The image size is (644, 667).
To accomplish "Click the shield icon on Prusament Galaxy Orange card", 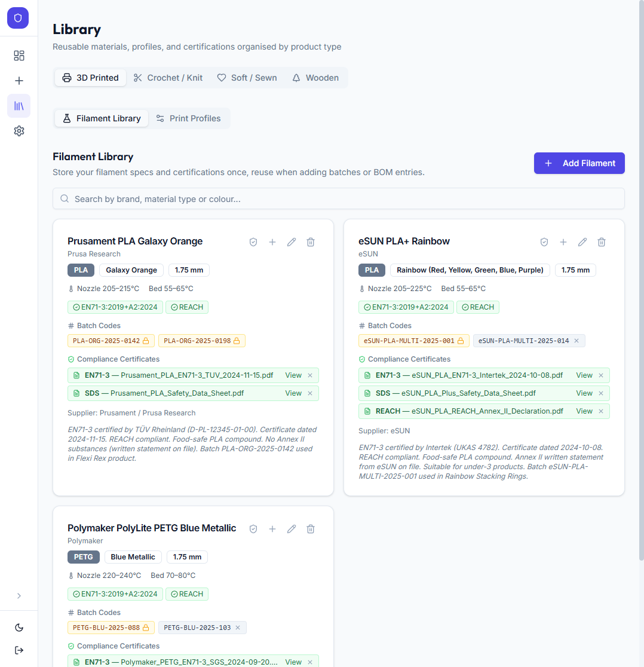I will point(253,242).
